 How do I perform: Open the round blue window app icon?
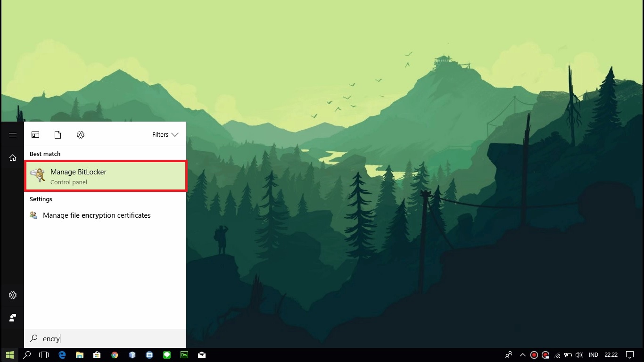149,355
